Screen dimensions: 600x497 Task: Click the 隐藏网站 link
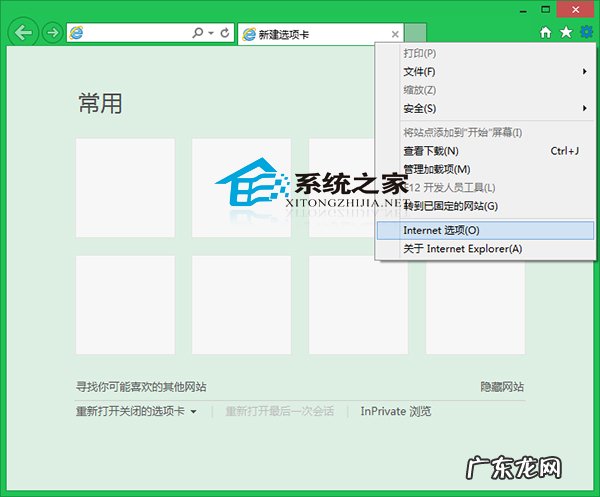pyautogui.click(x=502, y=387)
